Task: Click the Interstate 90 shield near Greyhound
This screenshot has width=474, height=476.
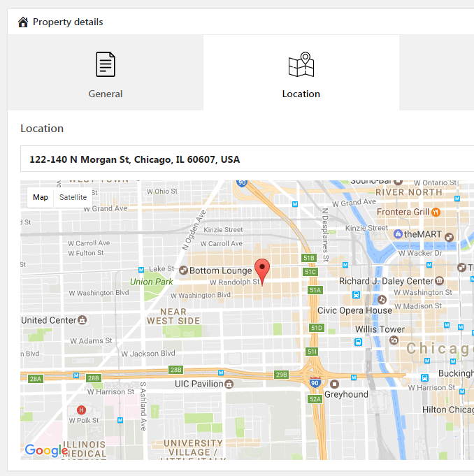Action: click(x=315, y=382)
